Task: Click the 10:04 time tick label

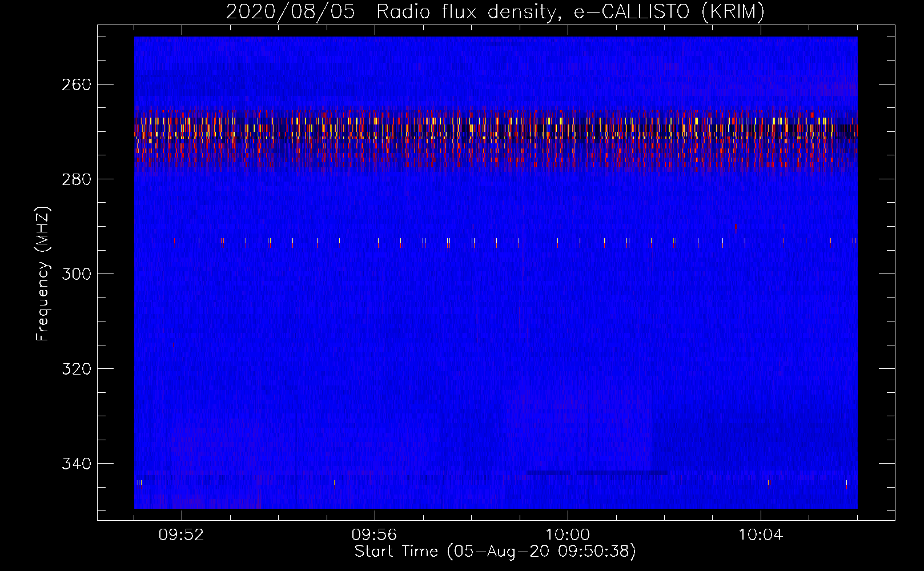Action: [x=760, y=535]
